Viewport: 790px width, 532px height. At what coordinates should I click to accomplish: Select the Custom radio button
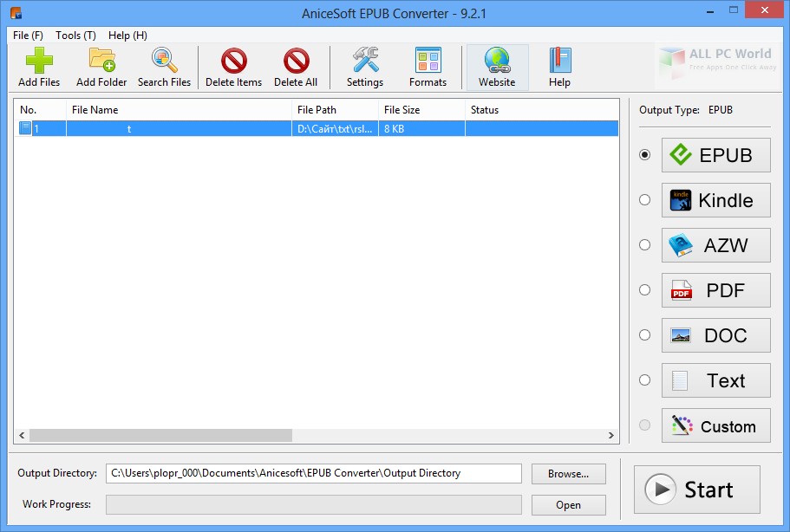click(x=644, y=425)
